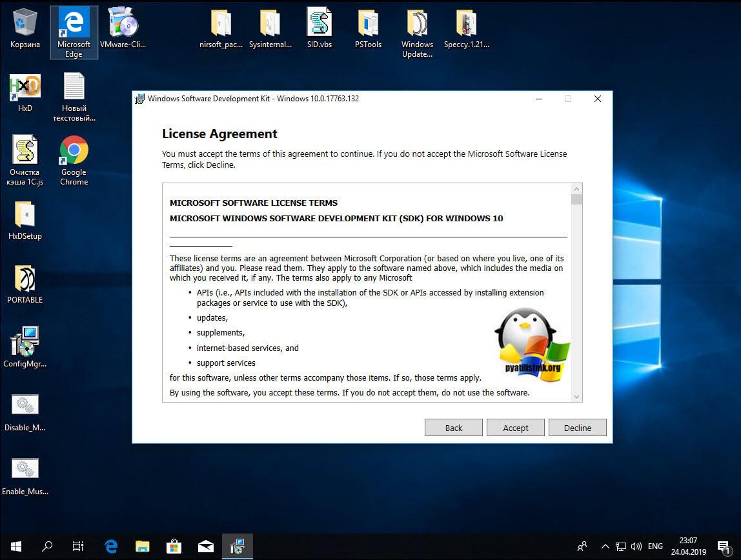Select the Google Chrome desktop shortcut

coord(74,161)
